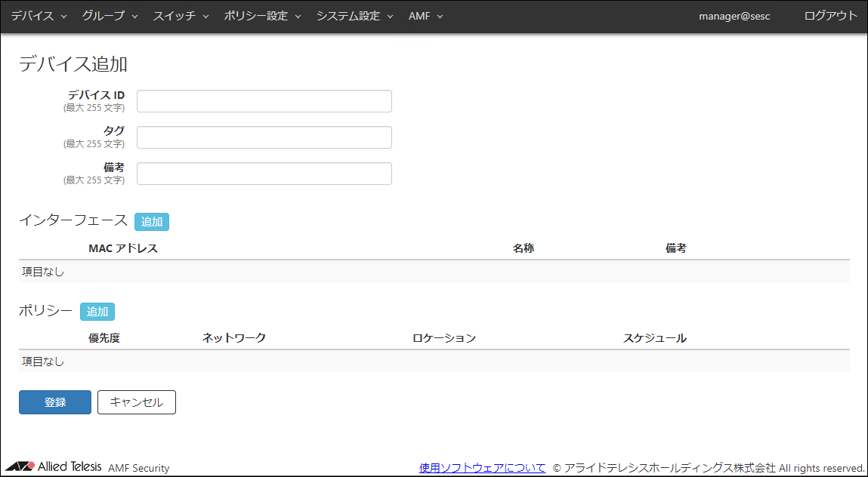Click the MAC アドレス column header

click(x=123, y=248)
